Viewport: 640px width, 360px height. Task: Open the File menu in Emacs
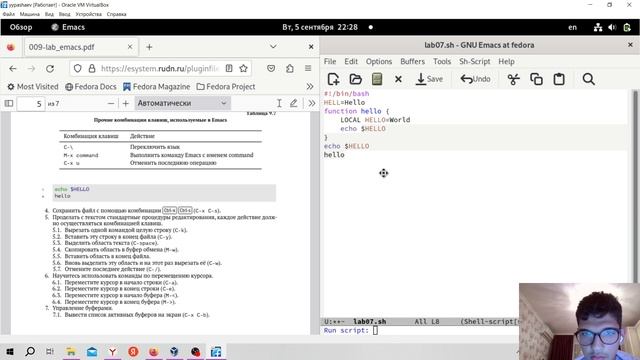(330, 61)
